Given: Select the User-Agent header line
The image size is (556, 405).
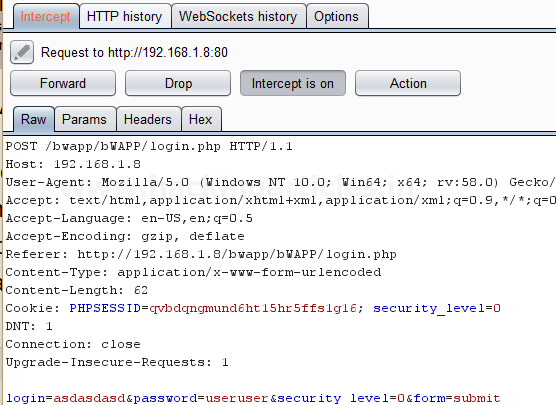Looking at the screenshot, I should [x=280, y=182].
